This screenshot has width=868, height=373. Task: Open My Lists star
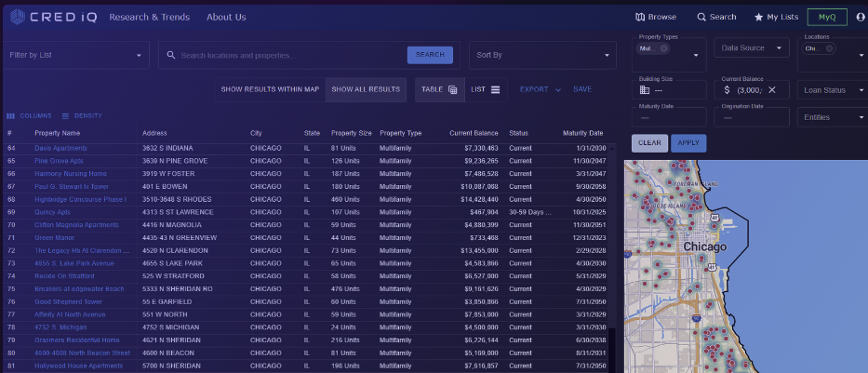pos(758,17)
